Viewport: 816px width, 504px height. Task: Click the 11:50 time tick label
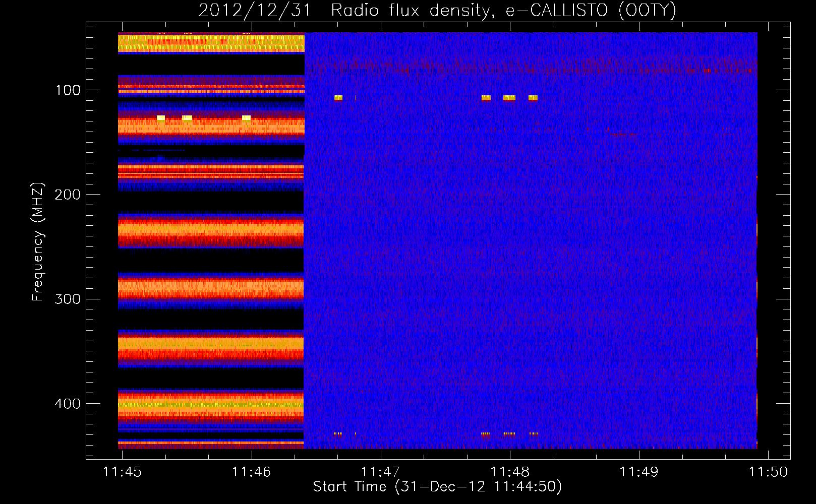768,472
